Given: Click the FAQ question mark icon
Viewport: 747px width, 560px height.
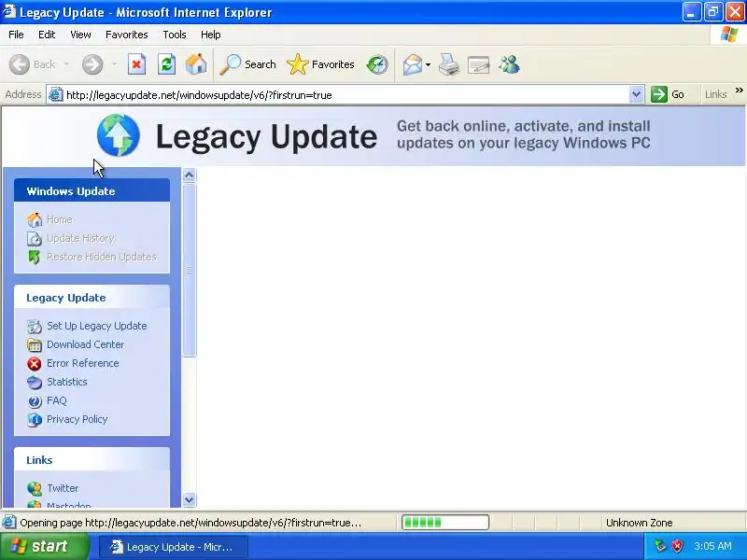Looking at the screenshot, I should 35,401.
